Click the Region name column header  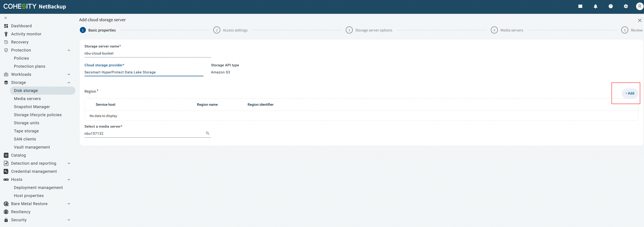(207, 105)
